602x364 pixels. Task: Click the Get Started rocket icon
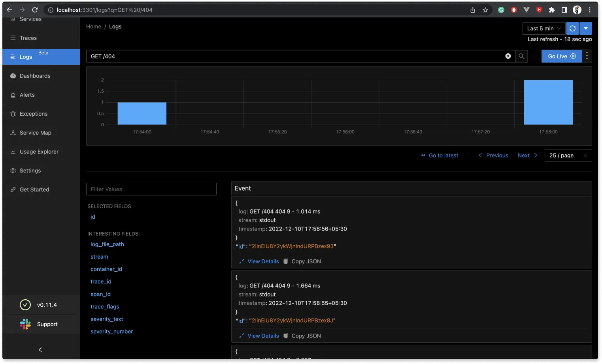(x=13, y=190)
